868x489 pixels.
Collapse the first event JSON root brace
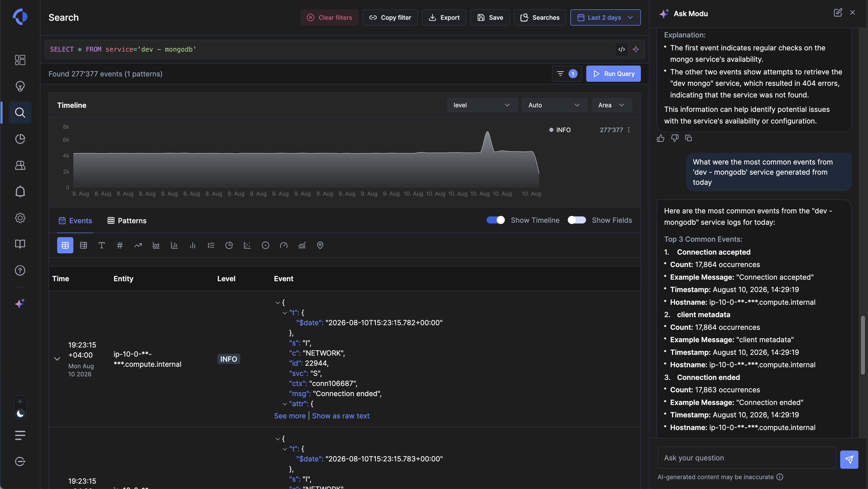[x=278, y=303]
